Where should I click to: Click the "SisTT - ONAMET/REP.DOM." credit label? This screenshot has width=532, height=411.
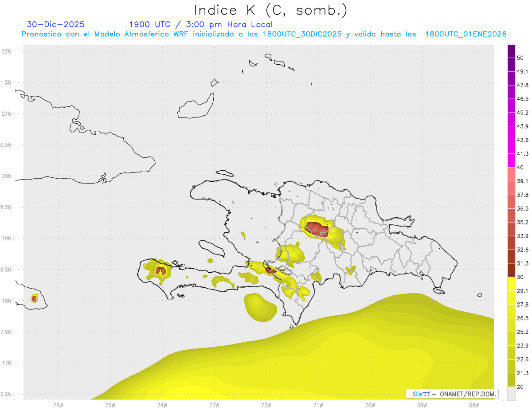[452, 394]
